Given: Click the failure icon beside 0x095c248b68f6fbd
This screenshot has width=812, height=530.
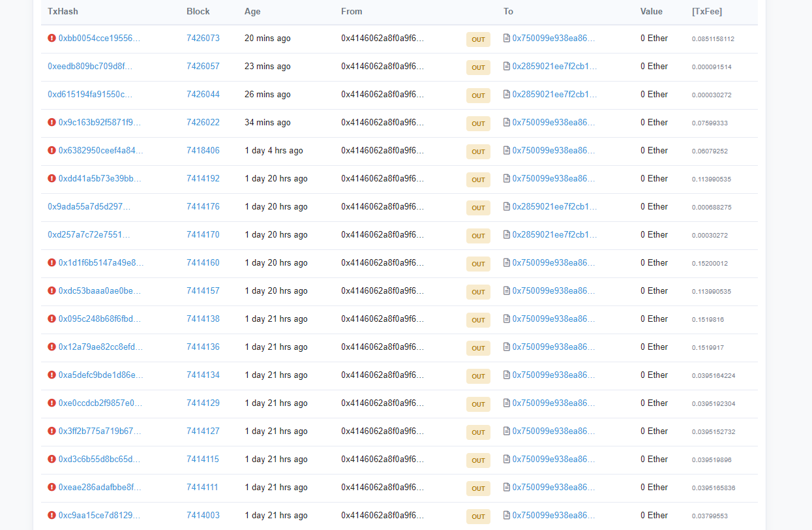Looking at the screenshot, I should click(x=52, y=319).
